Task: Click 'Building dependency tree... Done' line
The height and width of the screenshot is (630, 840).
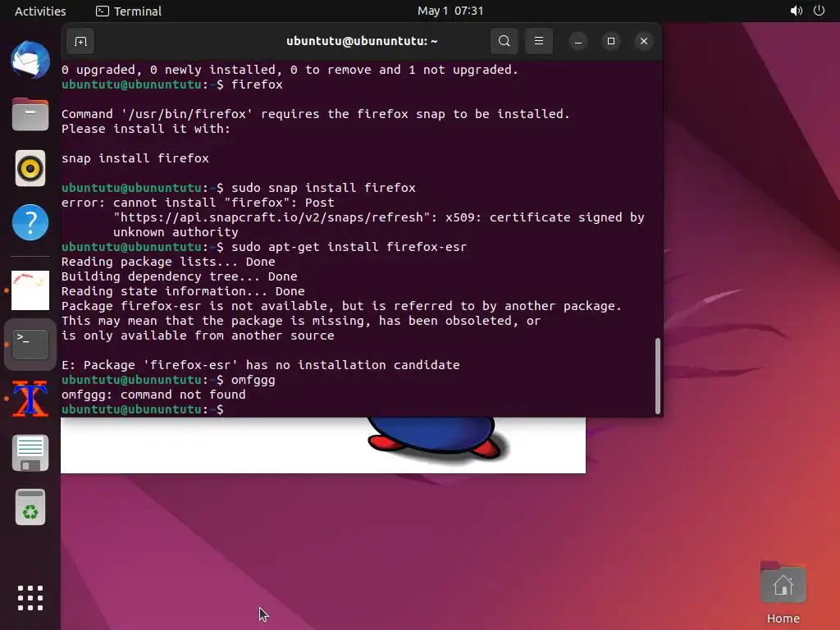Action: pos(179,276)
